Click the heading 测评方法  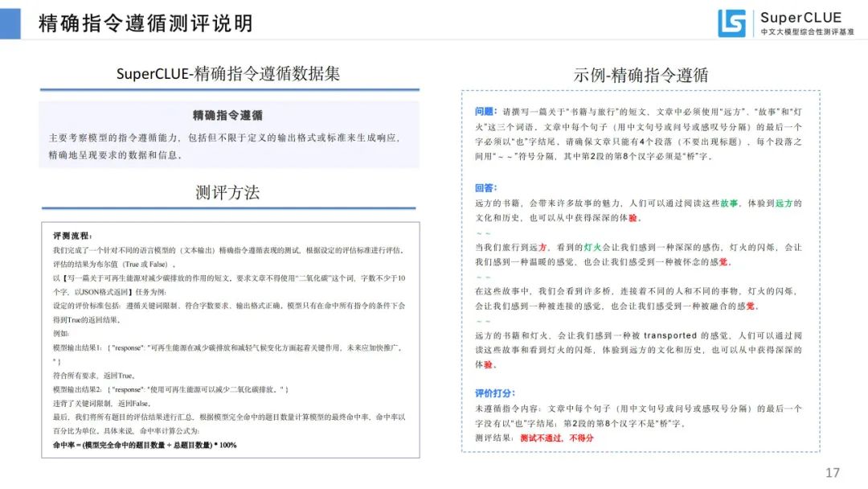click(x=227, y=192)
